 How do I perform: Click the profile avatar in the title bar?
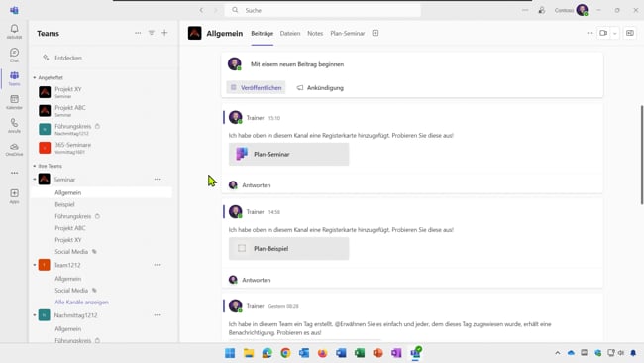point(582,10)
